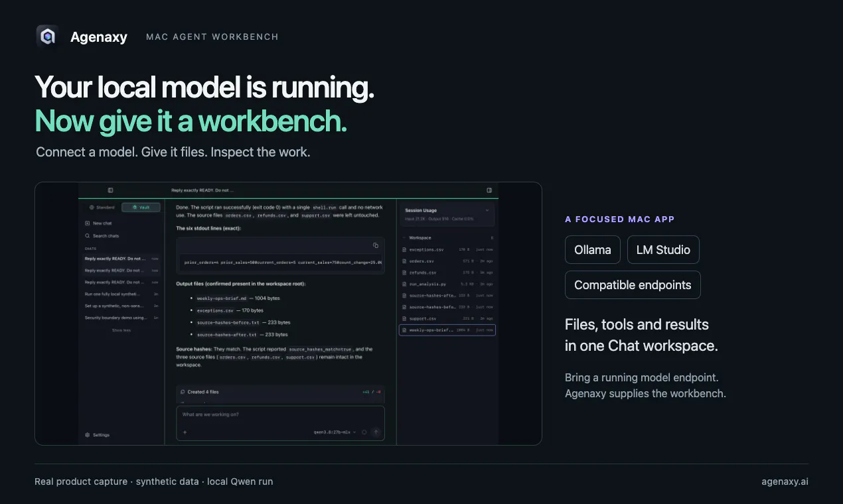Screen dimensions: 843x504
Task: Expand the Created 4 files summary
Action: click(x=281, y=392)
